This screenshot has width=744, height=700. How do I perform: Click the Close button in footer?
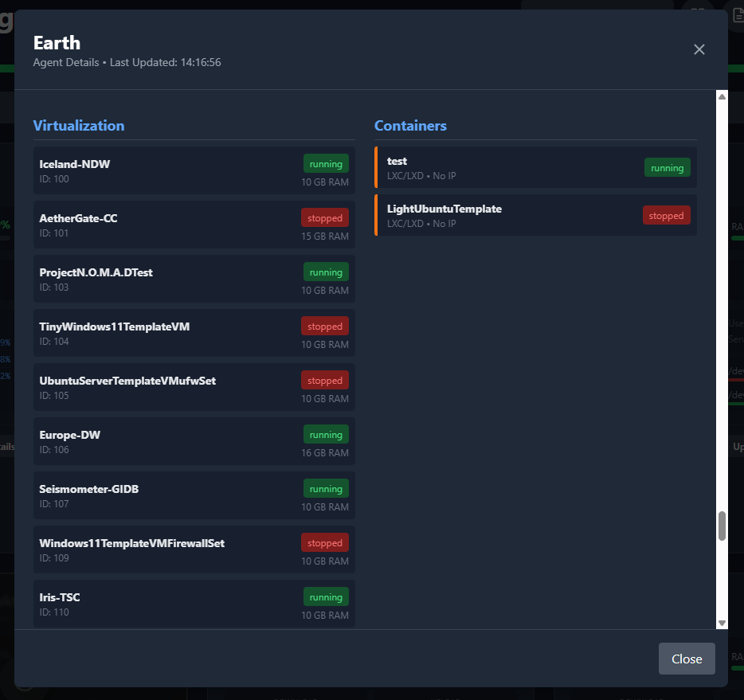tap(686, 659)
